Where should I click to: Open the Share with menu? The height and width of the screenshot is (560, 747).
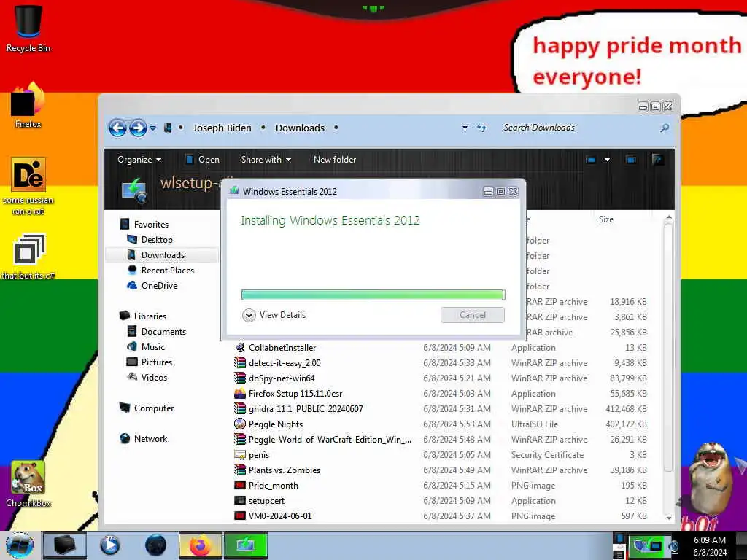[x=266, y=160]
